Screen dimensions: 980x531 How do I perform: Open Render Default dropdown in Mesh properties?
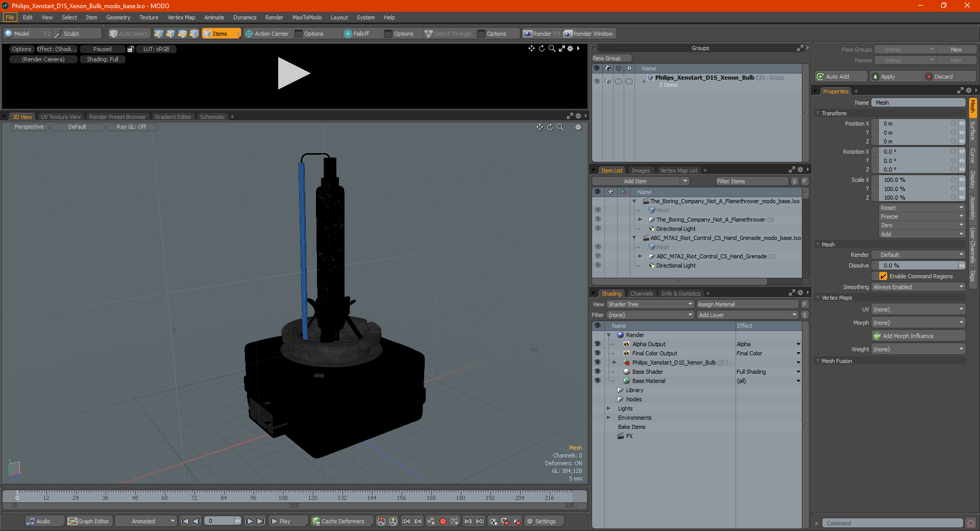922,255
